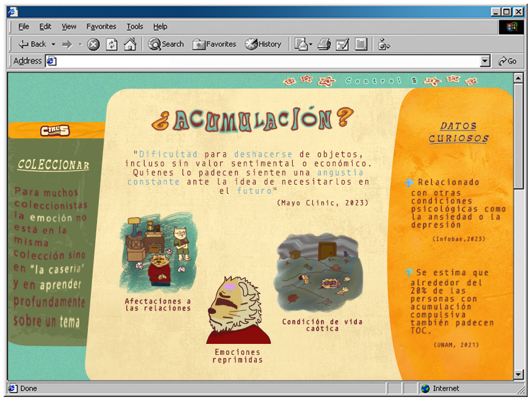Click the Print toolbar icon

click(324, 45)
